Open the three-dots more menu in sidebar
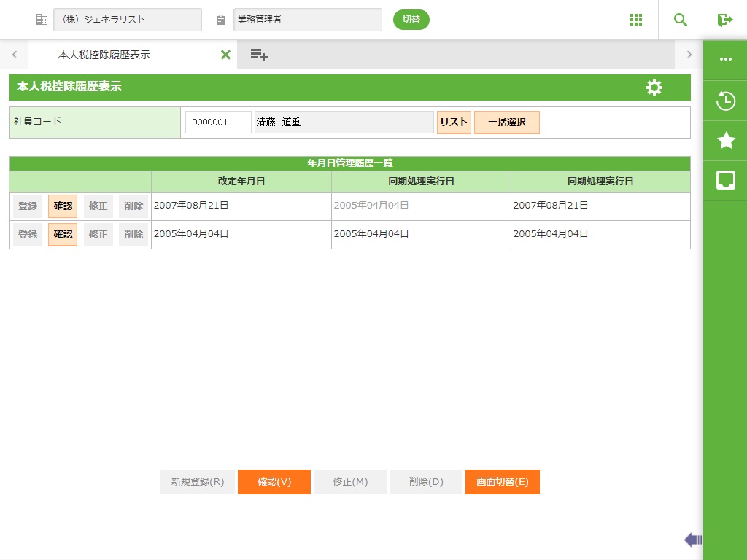Viewport: 747px width, 560px height. point(726,59)
